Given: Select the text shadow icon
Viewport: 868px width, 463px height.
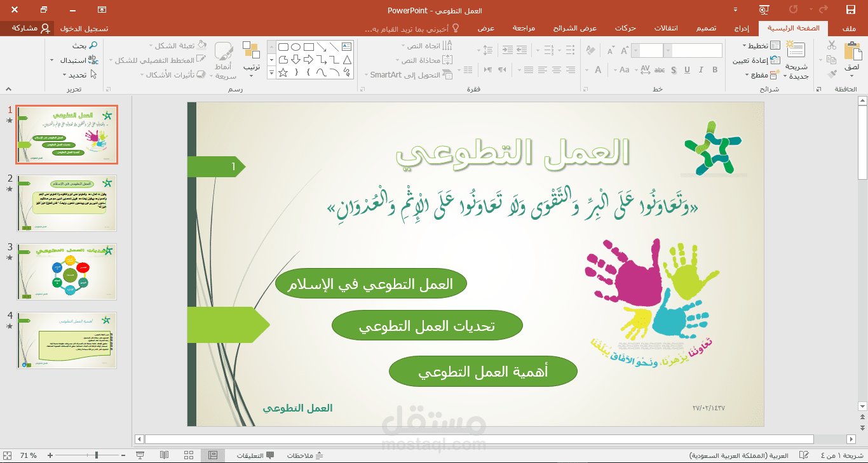Looking at the screenshot, I should tap(674, 69).
